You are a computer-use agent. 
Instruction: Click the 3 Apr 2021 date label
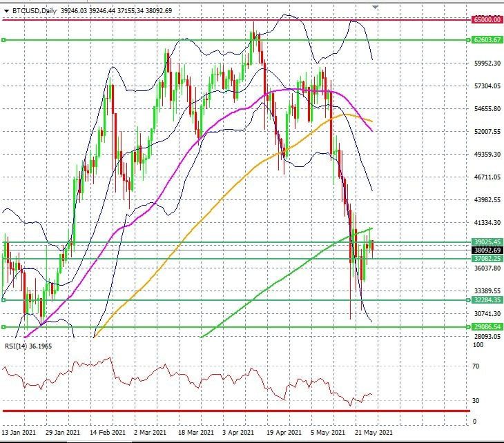click(x=238, y=433)
